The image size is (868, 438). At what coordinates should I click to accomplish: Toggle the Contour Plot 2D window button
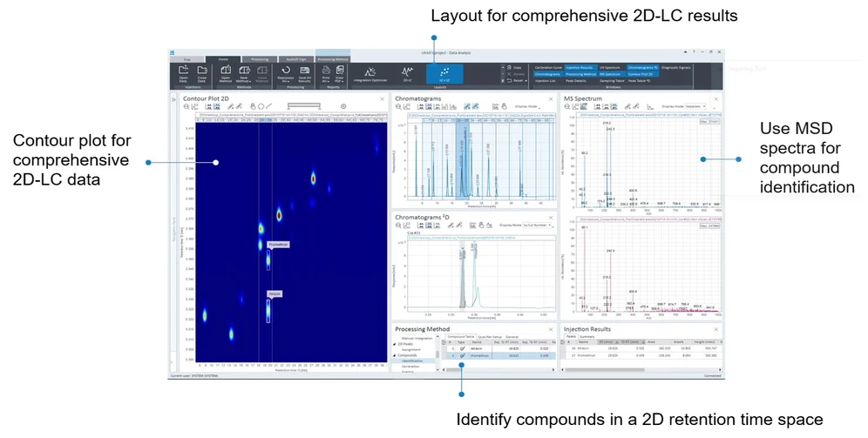(641, 74)
